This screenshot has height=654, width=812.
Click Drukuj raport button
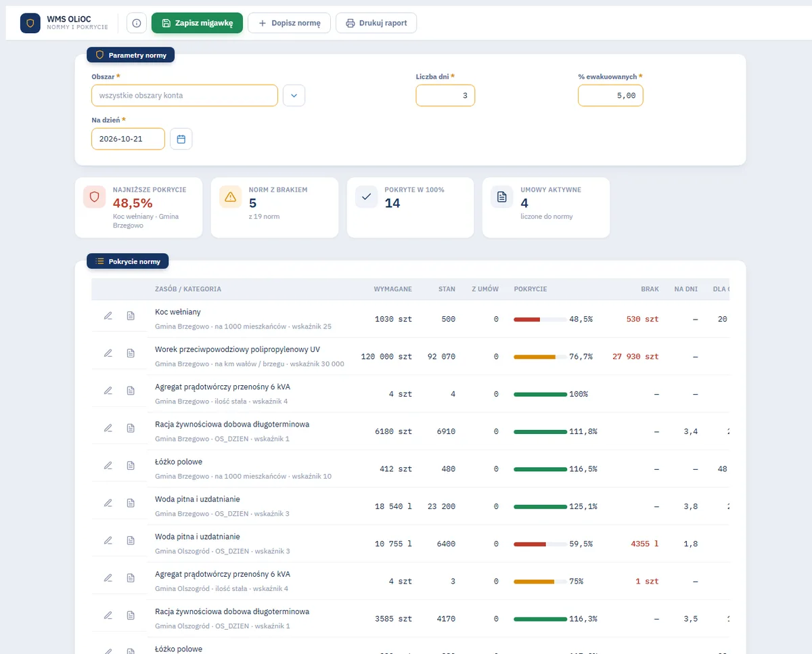[x=376, y=23]
